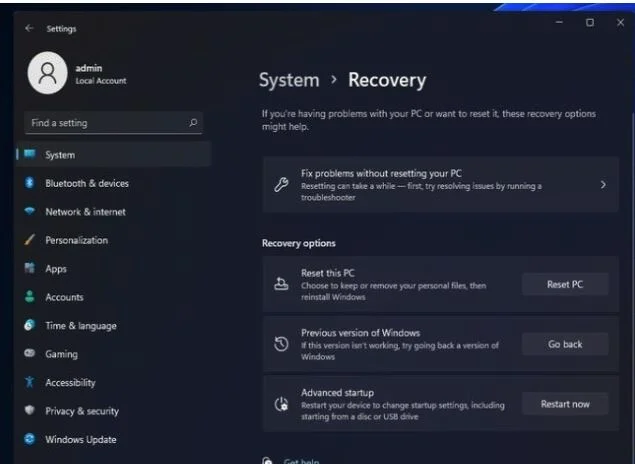Viewport: 635px width, 464px height.
Task: Open Apps settings
Action: point(114,268)
